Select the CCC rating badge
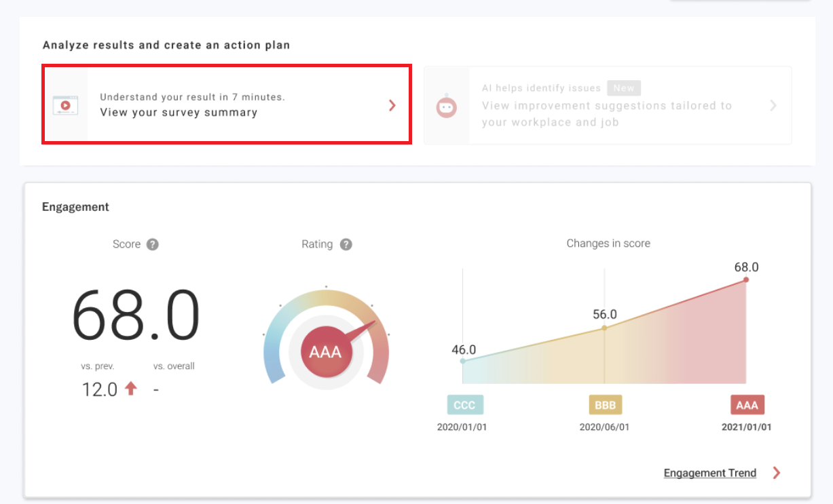 coord(465,405)
